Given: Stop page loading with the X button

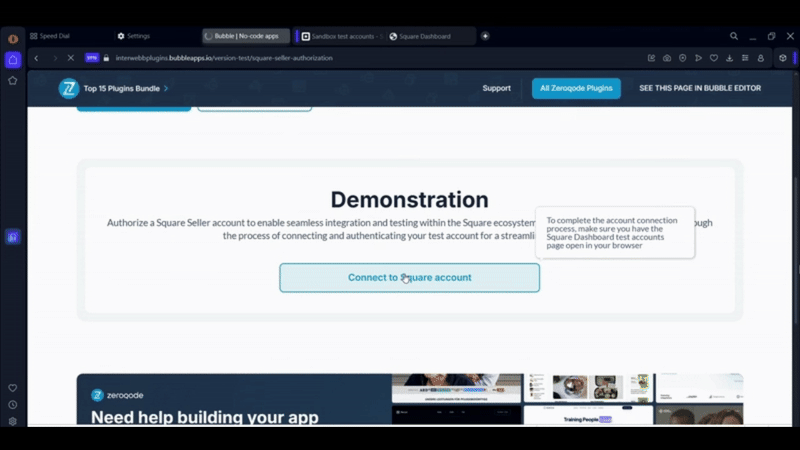Looking at the screenshot, I should point(71,58).
